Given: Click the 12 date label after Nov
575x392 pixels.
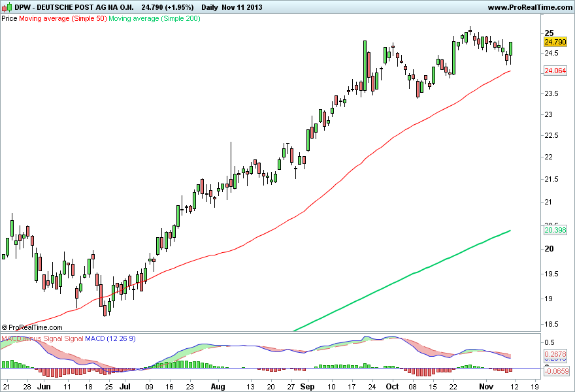Looking at the screenshot, I should tap(514, 387).
